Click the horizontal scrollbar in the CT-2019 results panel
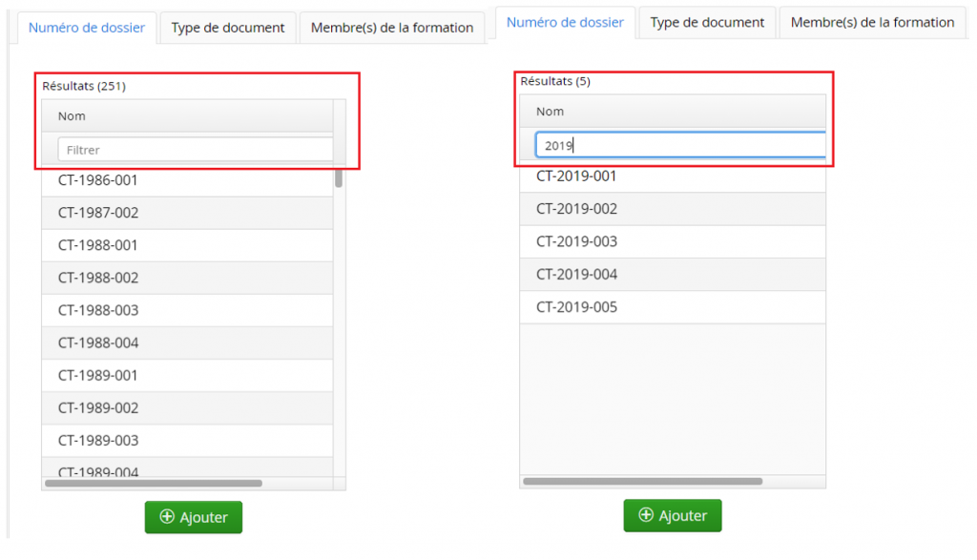This screenshot has height=560, width=977. (642, 481)
